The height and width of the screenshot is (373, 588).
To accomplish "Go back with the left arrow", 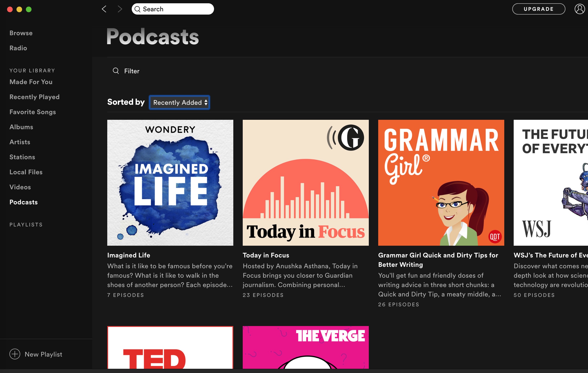I will (x=104, y=9).
